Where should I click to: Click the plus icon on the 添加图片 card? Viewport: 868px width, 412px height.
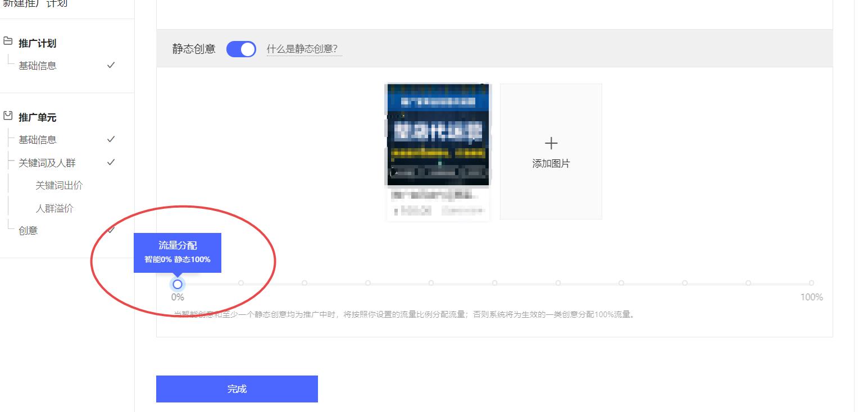point(551,143)
